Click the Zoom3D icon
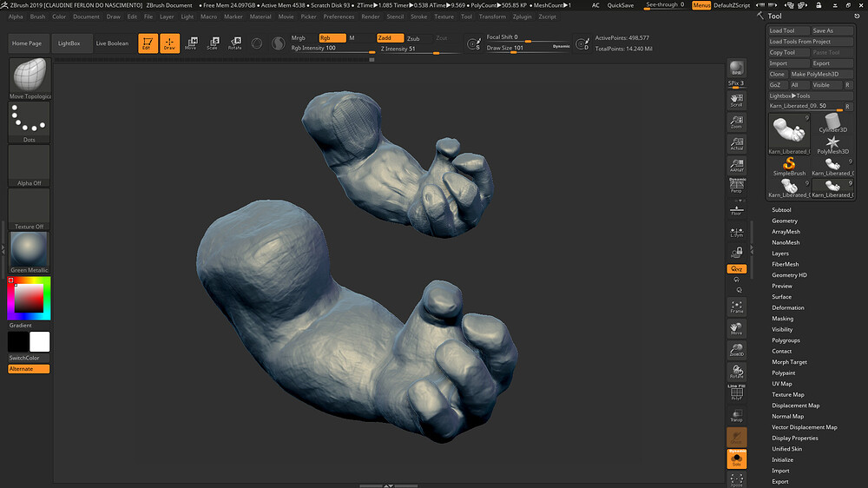 736,350
